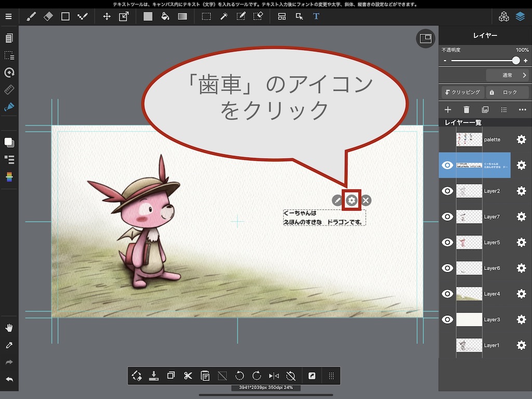Select the Eraser tool
Viewport: 532px width, 399px height.
(48, 17)
